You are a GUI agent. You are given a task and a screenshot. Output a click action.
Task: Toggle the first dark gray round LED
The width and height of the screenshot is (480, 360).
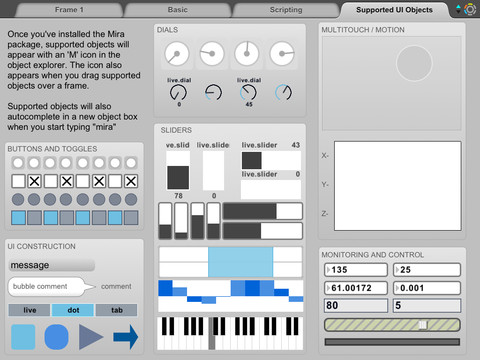point(18,199)
